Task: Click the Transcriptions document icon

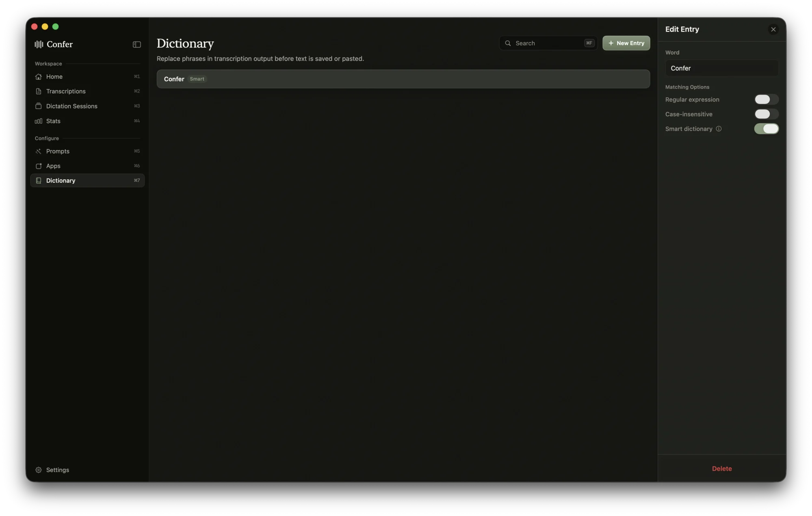Action: (x=39, y=91)
